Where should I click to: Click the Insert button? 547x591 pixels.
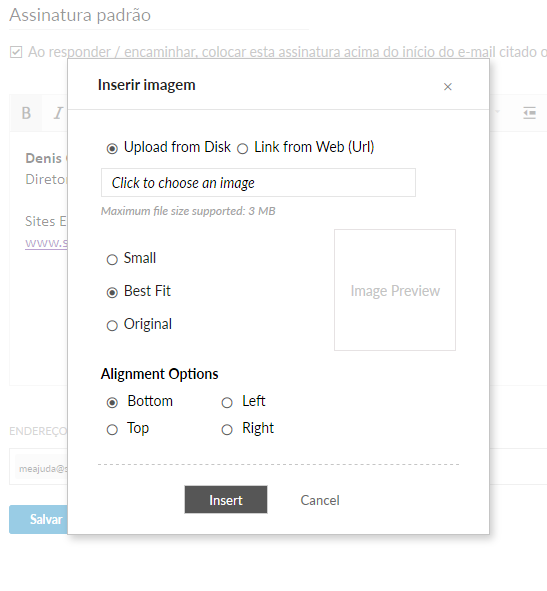(x=226, y=500)
